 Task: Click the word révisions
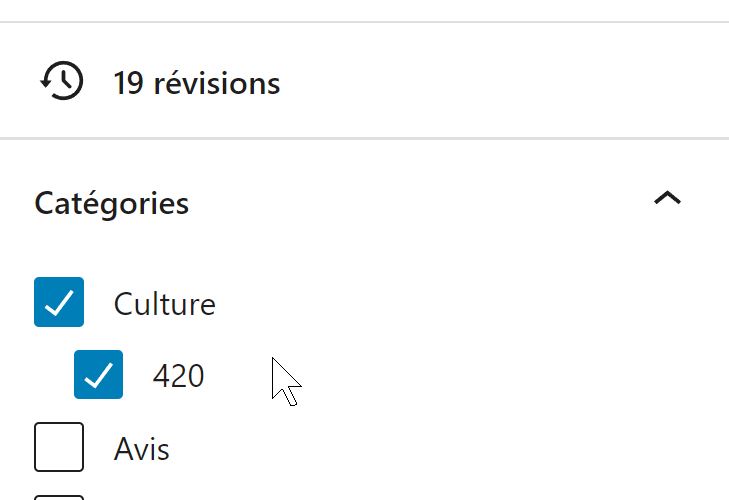click(x=217, y=83)
